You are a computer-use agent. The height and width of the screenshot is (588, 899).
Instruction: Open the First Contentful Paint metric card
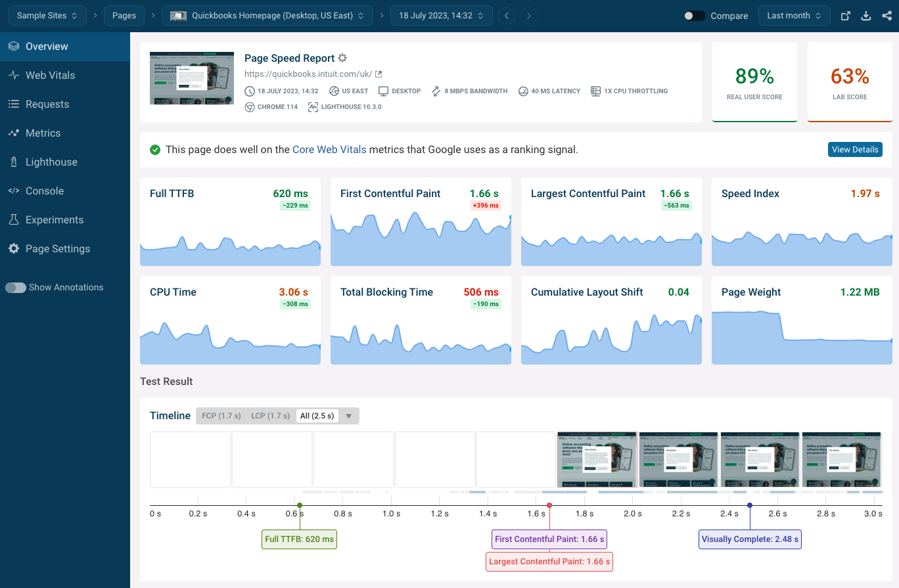[x=421, y=221]
